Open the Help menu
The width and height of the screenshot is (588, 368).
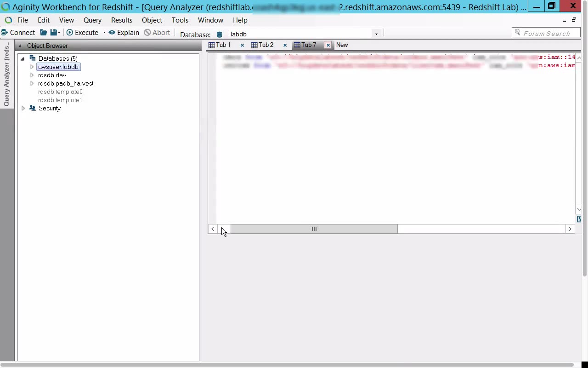[240, 20]
